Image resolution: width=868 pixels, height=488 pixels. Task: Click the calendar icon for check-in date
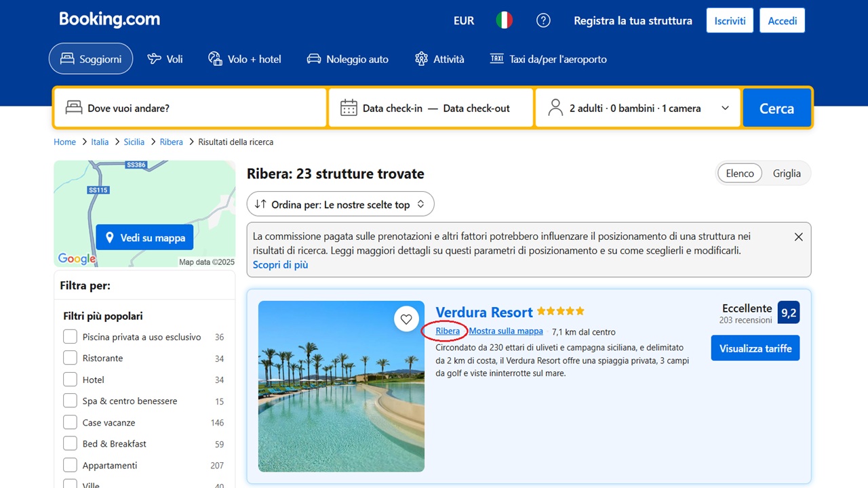(349, 108)
